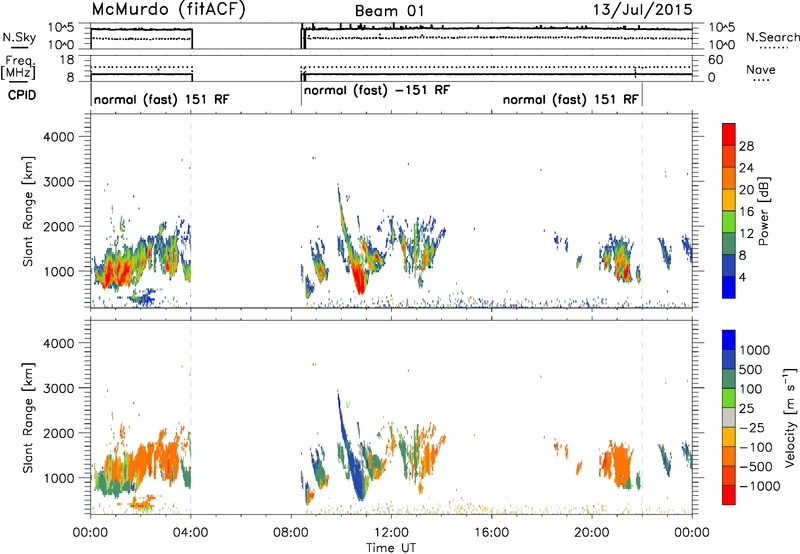800x554 pixels.
Task: Click the velocity panel Slant Range [km] label
Action: (x=28, y=418)
